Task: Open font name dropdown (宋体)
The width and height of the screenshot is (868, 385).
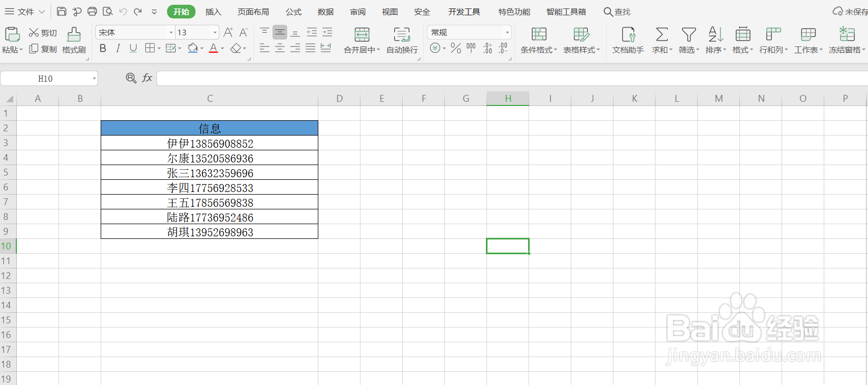Action: tap(171, 33)
